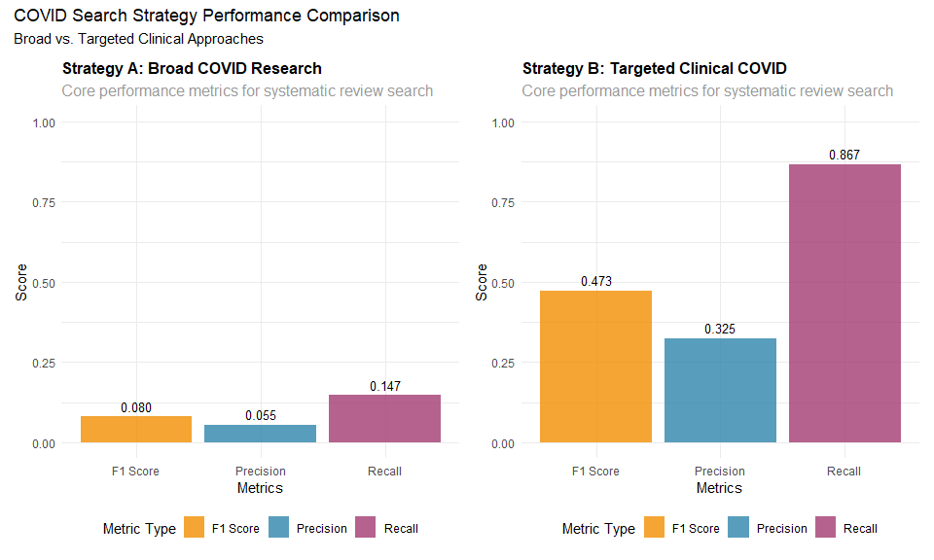Image resolution: width=934 pixels, height=560 pixels.
Task: Select the purple Recall bar in Strategy A
Action: [385, 419]
